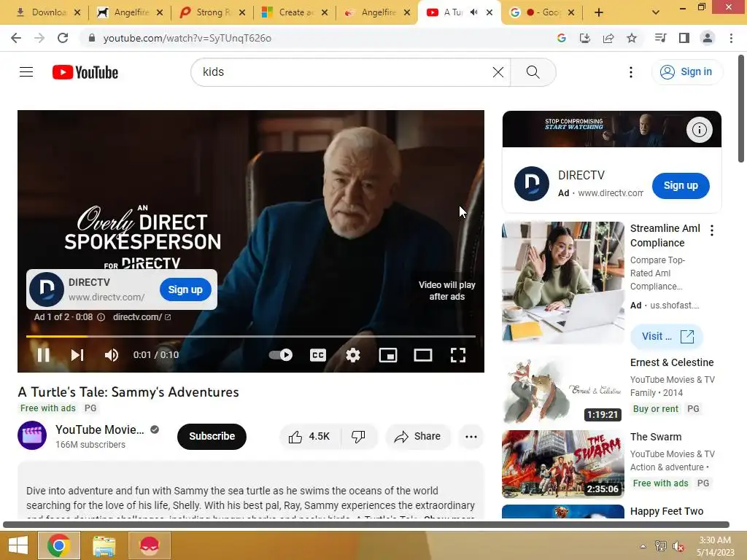
Task: Open the Streamline Aml Compliance ad thumbnail
Action: click(562, 282)
